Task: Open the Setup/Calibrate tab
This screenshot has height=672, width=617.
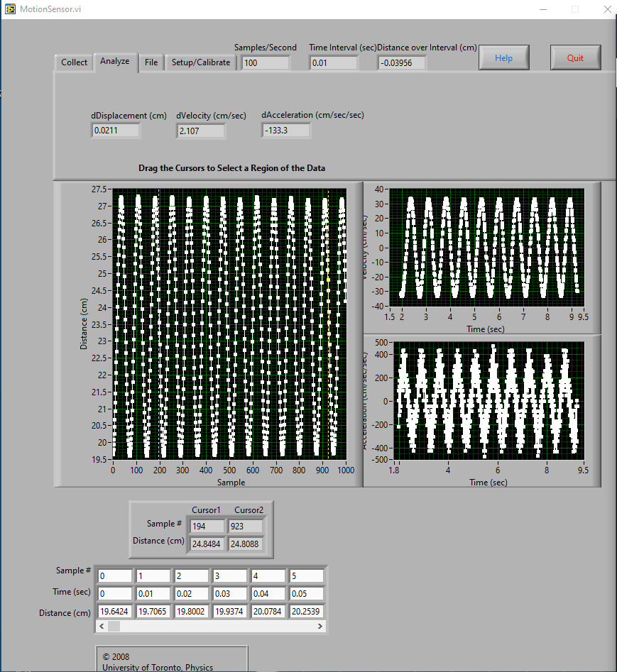Action: [x=201, y=62]
